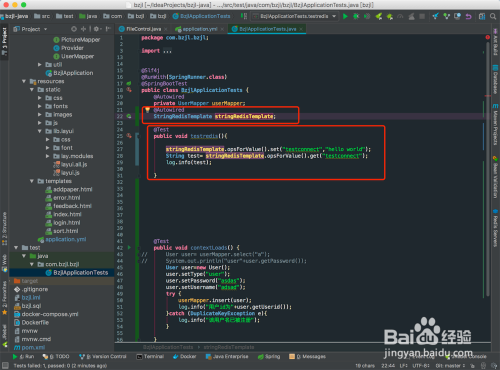Click the light bulb intention icon on line 21

(147, 110)
